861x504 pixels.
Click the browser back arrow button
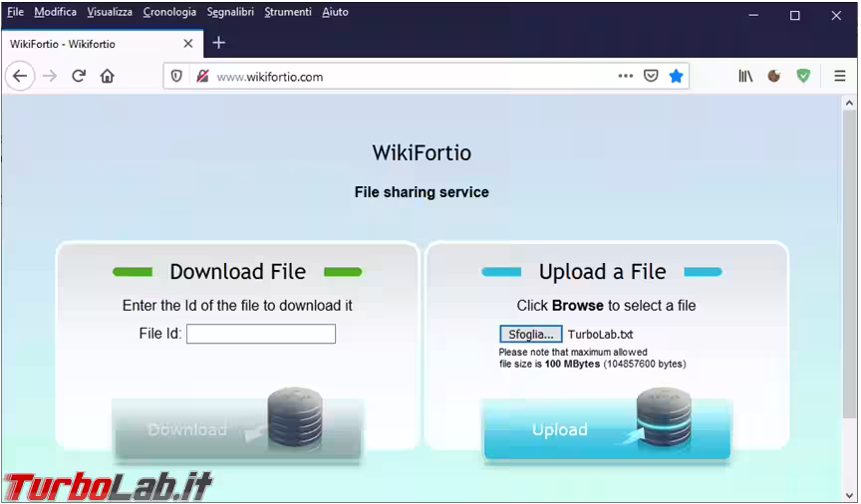[x=20, y=77]
